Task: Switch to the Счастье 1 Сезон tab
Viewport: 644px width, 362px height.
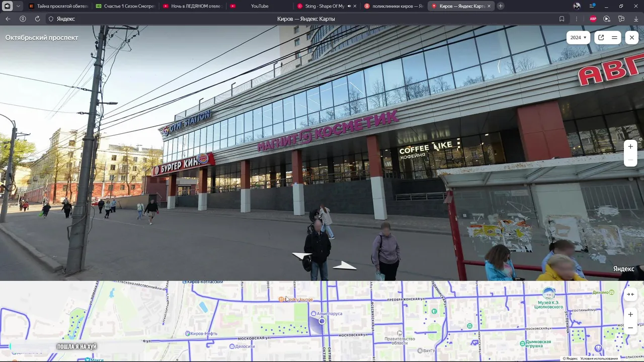Action: (x=125, y=6)
